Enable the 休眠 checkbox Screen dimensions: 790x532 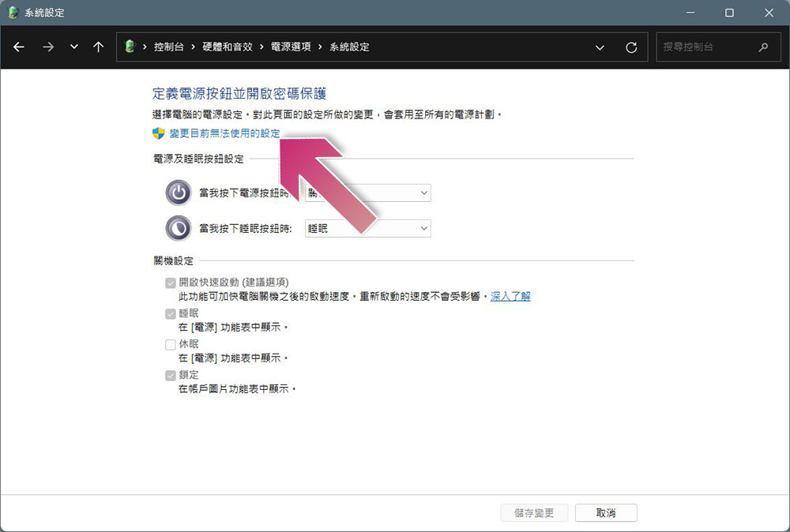tap(171, 345)
